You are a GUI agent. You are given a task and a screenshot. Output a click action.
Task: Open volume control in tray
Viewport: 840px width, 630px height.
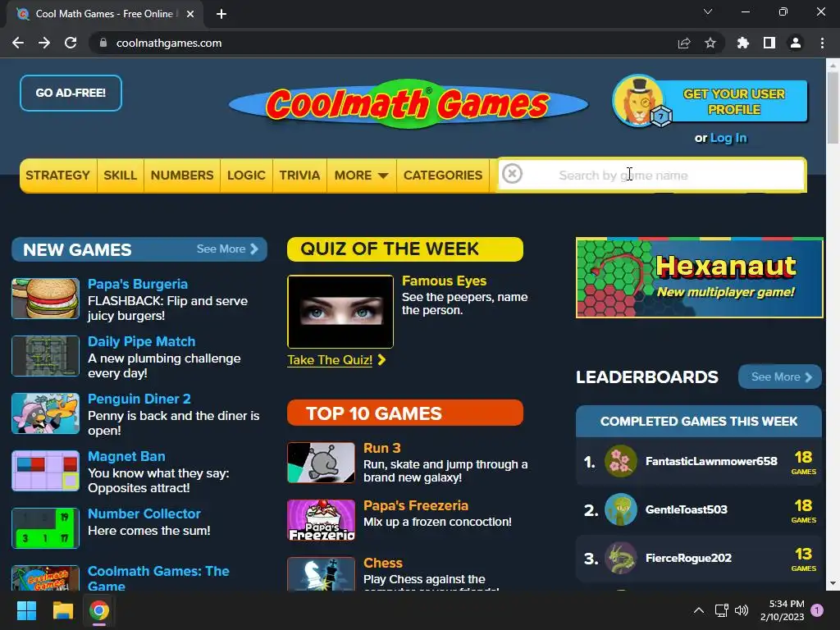(742, 610)
